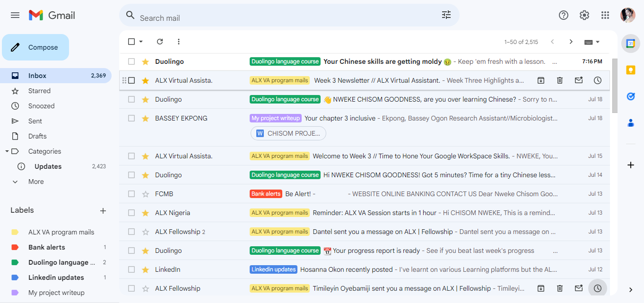Get add-ons plus icon in side panel

click(x=630, y=165)
